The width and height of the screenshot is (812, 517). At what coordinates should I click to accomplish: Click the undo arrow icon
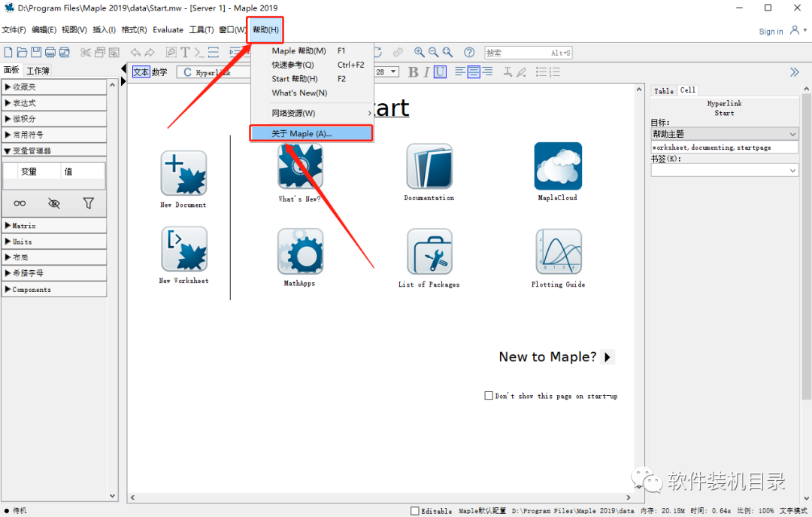(135, 53)
